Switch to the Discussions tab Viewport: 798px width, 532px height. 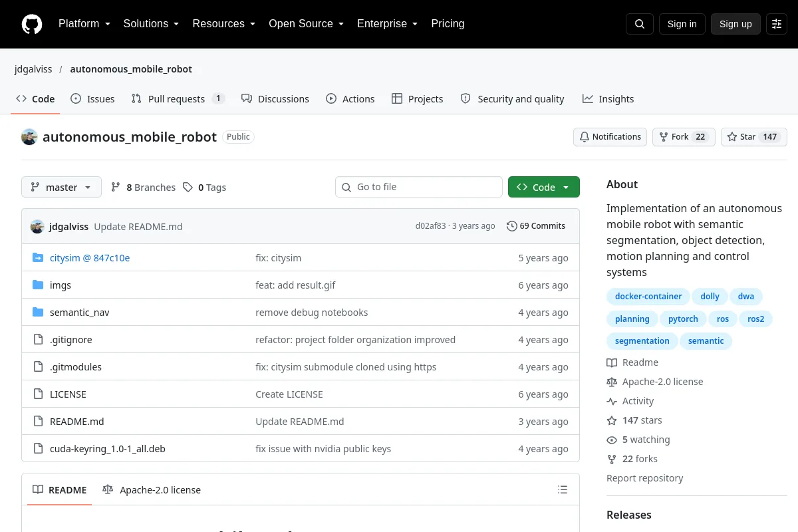[275, 99]
